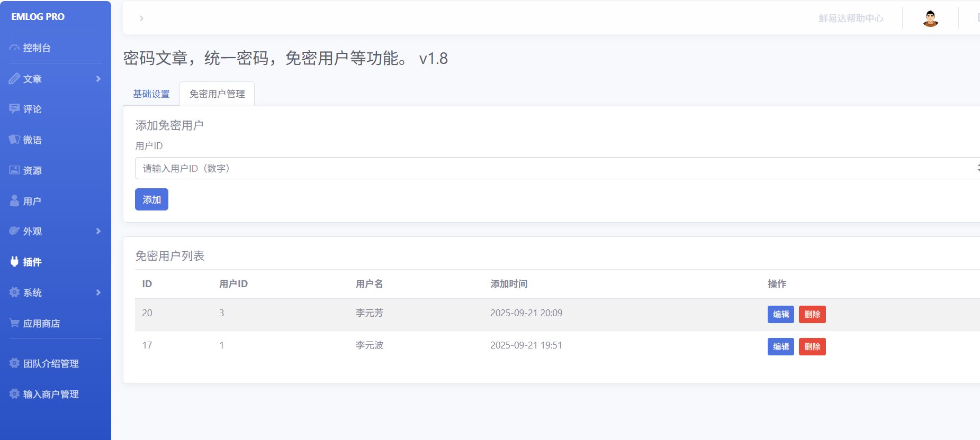Edit the user 李元波 row

(780, 347)
